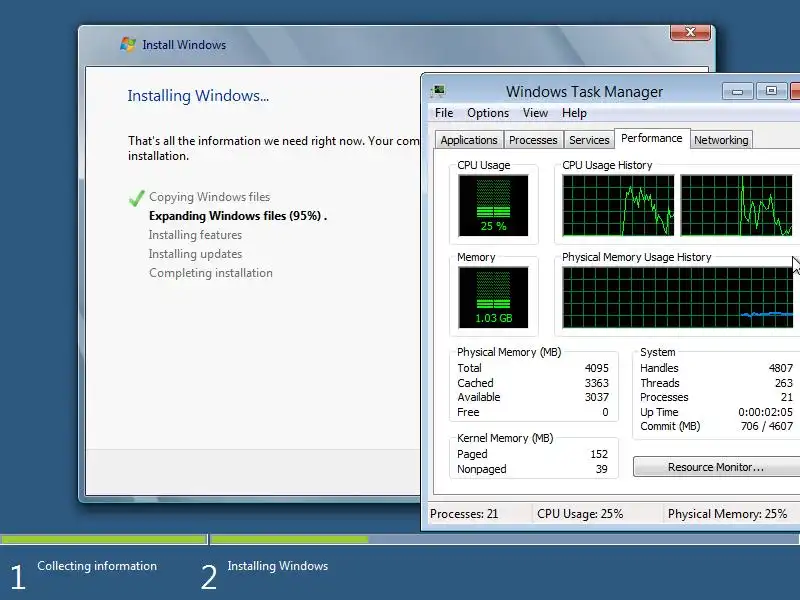Close the Install Windows dialog

click(x=690, y=32)
